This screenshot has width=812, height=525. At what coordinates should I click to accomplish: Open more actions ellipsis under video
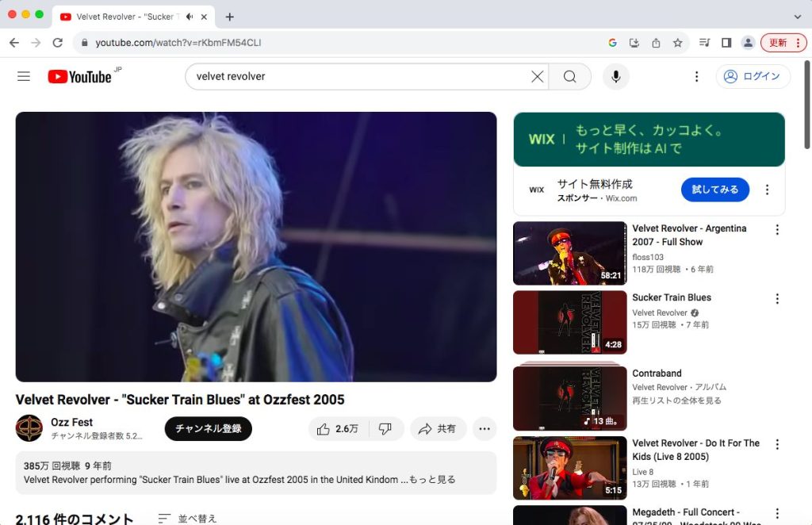(485, 429)
